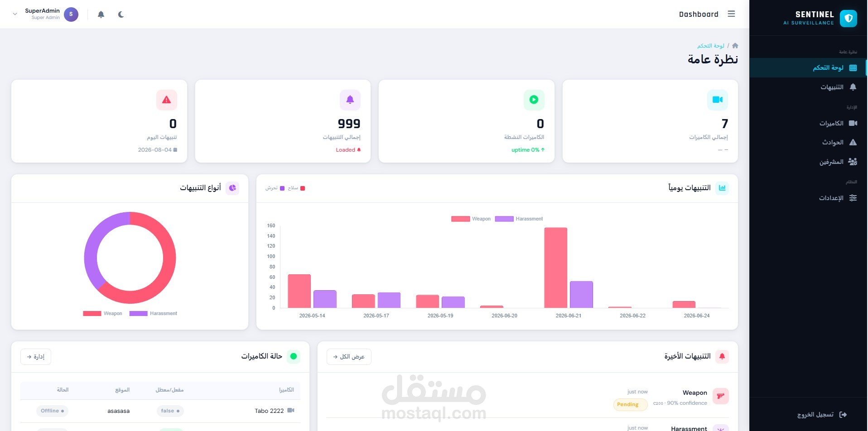Click the calendar icon beside 2026-08-04
The image size is (868, 431).
175,150
